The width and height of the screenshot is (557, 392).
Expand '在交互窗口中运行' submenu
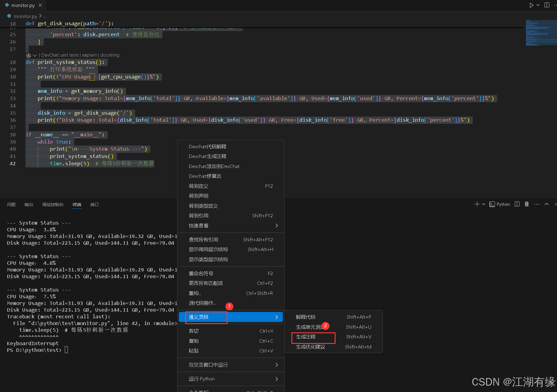(231, 365)
